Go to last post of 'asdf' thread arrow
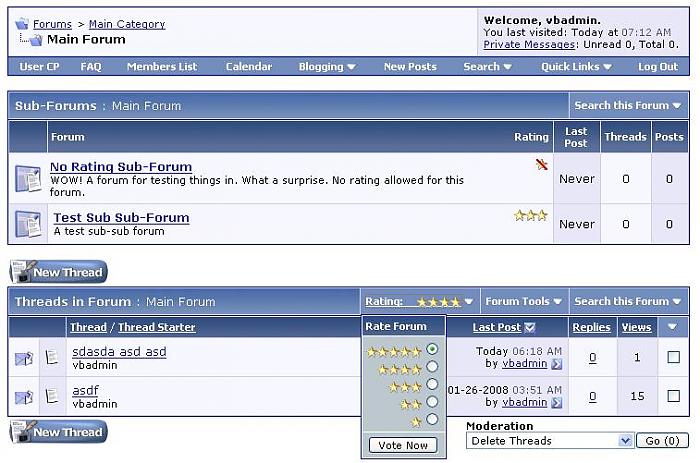Viewport: 700px width, 463px height. point(556,403)
